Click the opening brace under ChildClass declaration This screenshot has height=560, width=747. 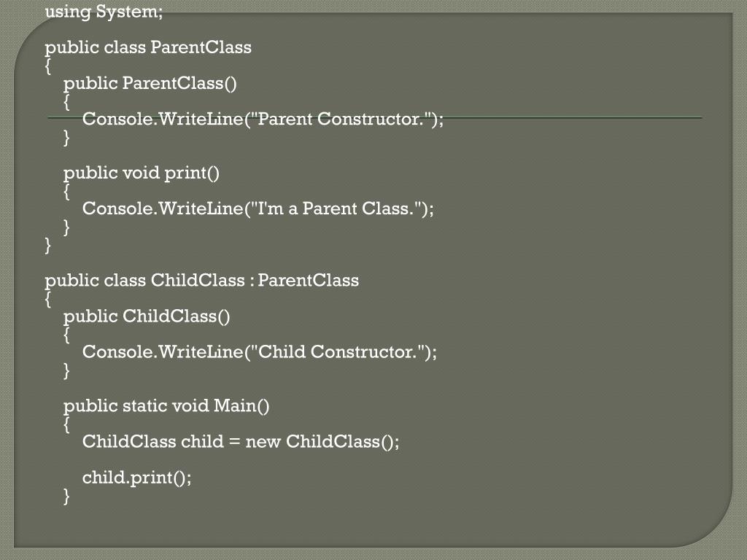(x=47, y=299)
